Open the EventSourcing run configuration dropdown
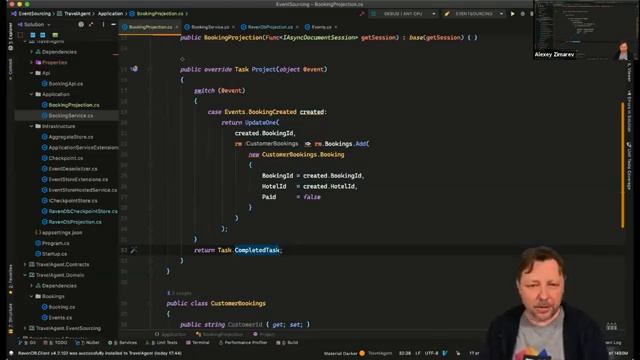Viewport: 640px width, 360px height. 474,13
